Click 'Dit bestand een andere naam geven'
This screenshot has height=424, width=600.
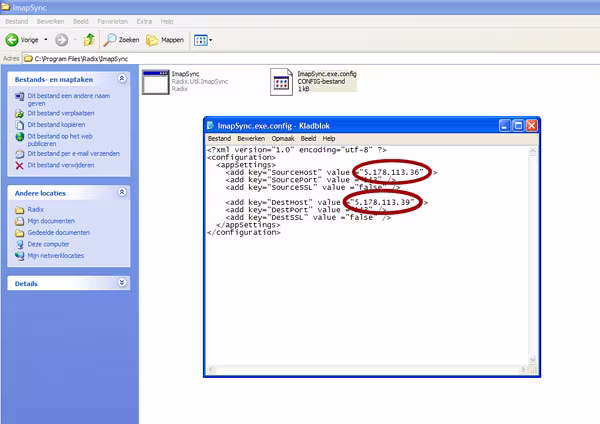click(68, 99)
